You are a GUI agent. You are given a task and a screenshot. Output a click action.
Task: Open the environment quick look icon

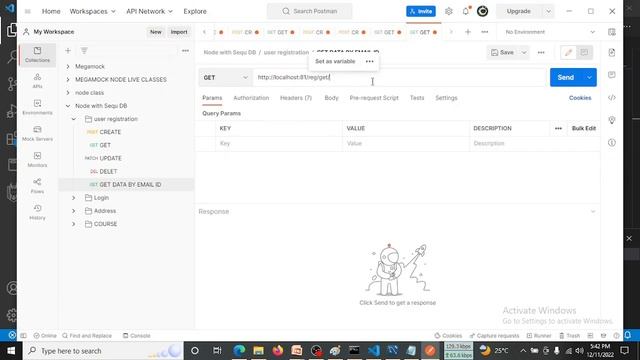pos(611,32)
